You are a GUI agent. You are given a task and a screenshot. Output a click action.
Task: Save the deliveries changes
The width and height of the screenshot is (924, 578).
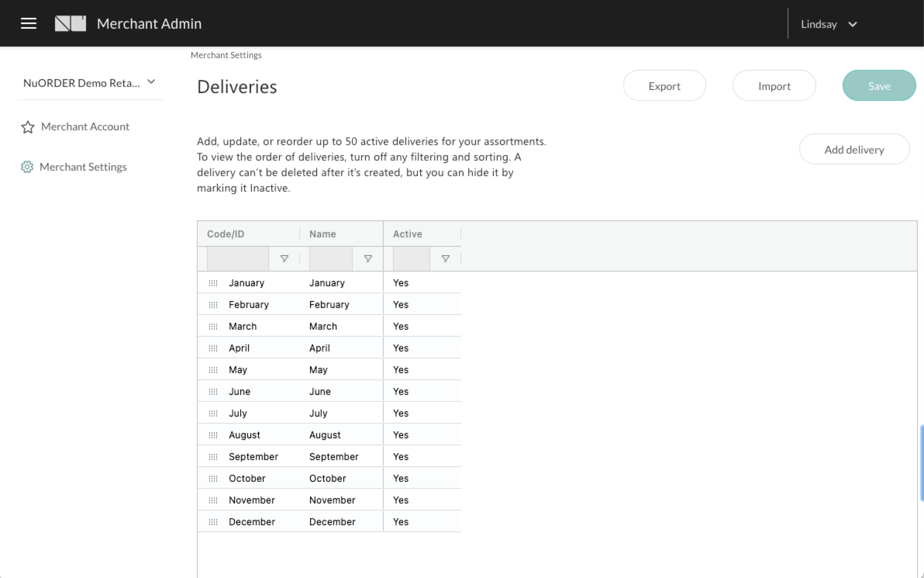point(879,86)
